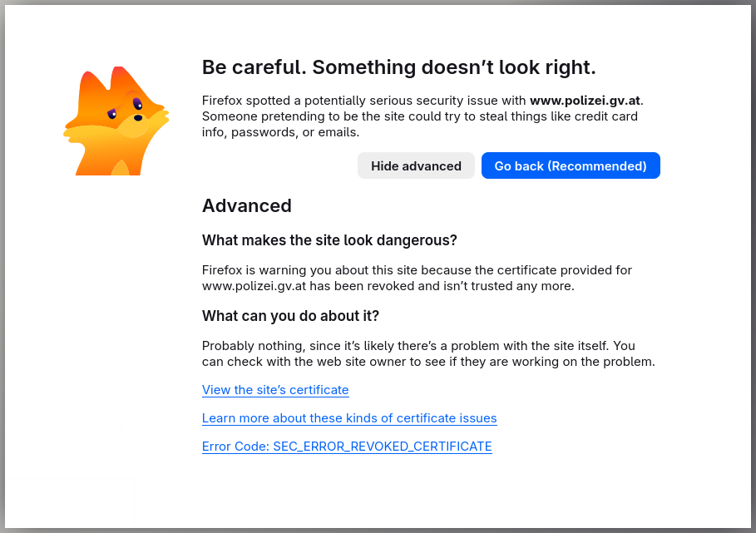Open Learn more about certificate issues link
The width and height of the screenshot is (756, 533).
[x=349, y=417]
